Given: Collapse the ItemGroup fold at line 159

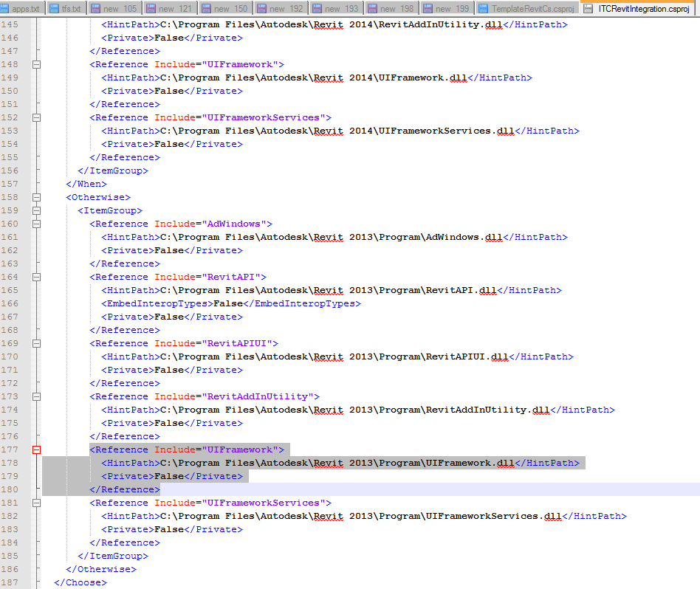Looking at the screenshot, I should (x=35, y=210).
